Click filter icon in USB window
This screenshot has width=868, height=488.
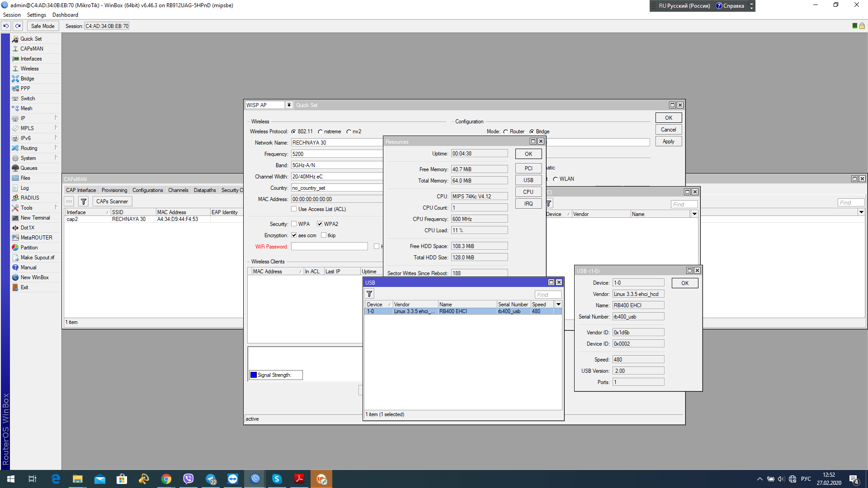369,294
